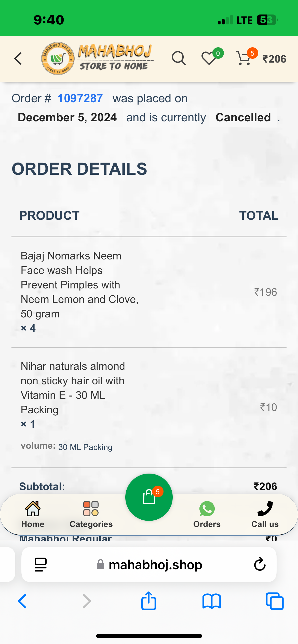Show open Safari tabs overview
Image resolution: width=298 pixels, height=644 pixels.
click(275, 601)
